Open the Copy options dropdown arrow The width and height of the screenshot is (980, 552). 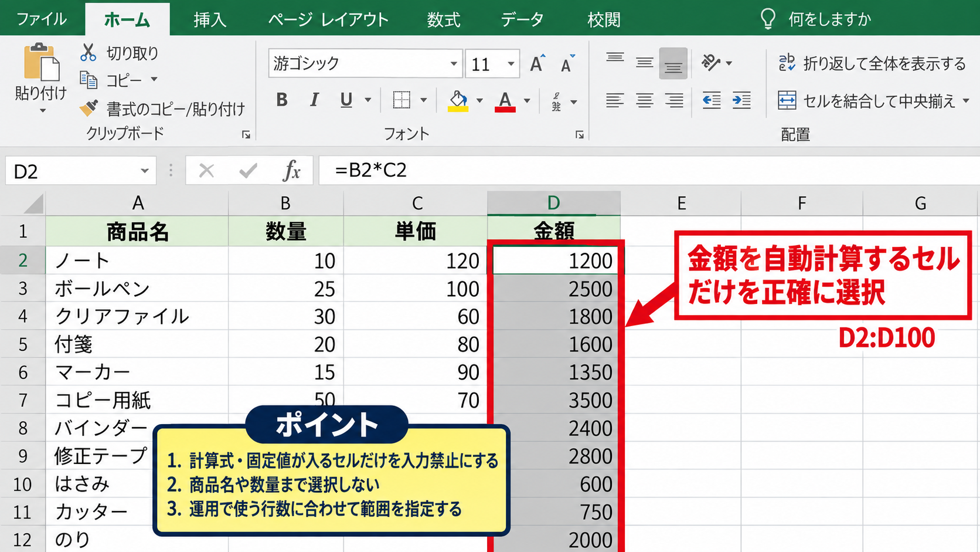[154, 79]
